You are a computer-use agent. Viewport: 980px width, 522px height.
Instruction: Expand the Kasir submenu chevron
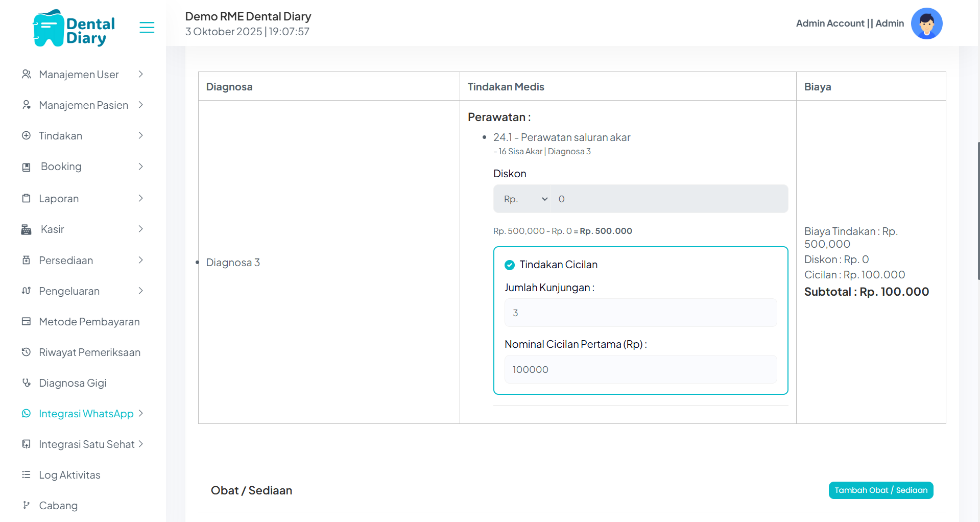141,229
